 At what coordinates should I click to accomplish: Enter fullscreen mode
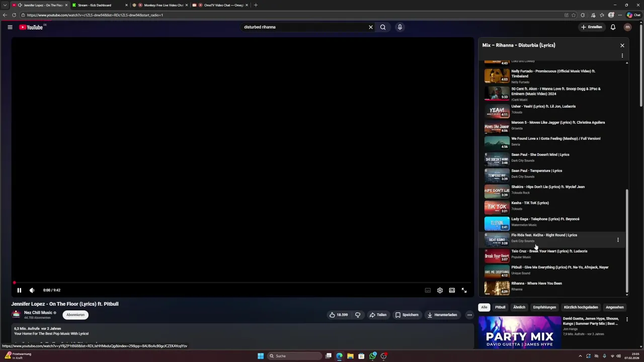point(464,290)
